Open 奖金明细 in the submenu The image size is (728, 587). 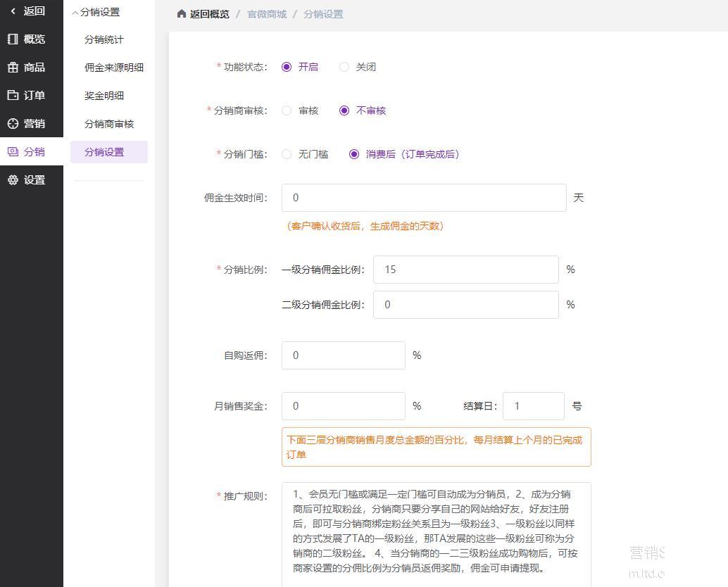tap(104, 96)
